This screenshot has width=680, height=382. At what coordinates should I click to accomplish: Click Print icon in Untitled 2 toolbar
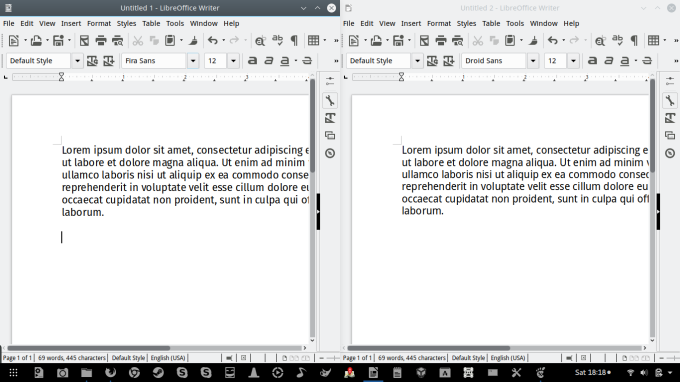point(441,41)
